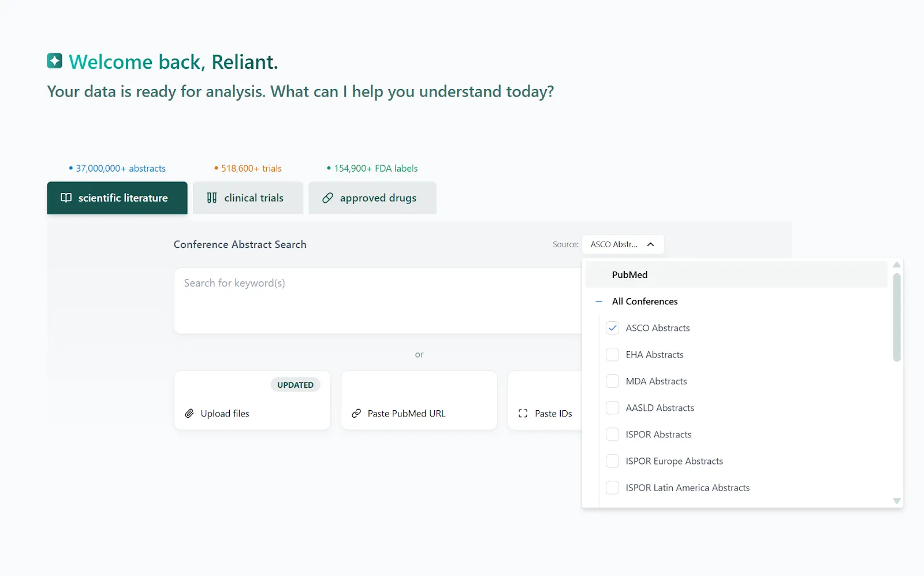Check the ISPOR Europe Abstracts checkbox

(x=613, y=461)
